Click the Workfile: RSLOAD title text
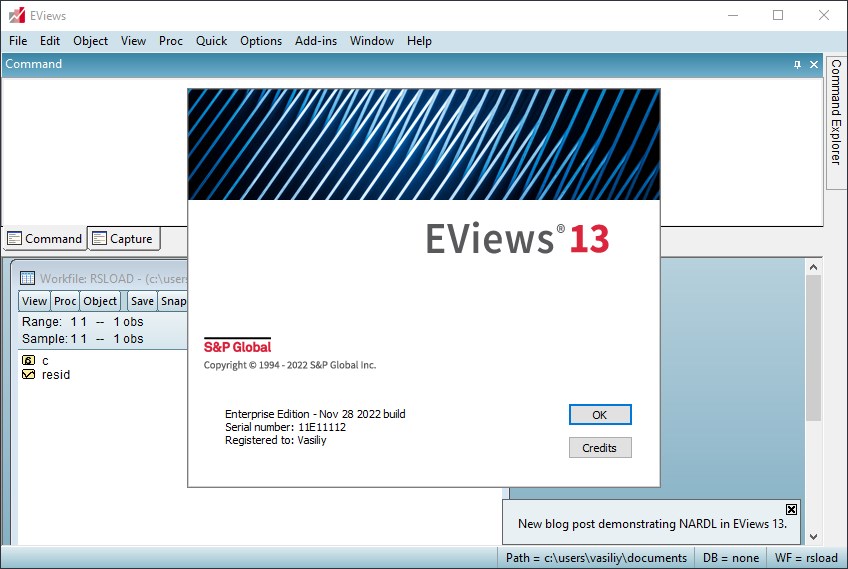The width and height of the screenshot is (848, 569). tap(114, 279)
